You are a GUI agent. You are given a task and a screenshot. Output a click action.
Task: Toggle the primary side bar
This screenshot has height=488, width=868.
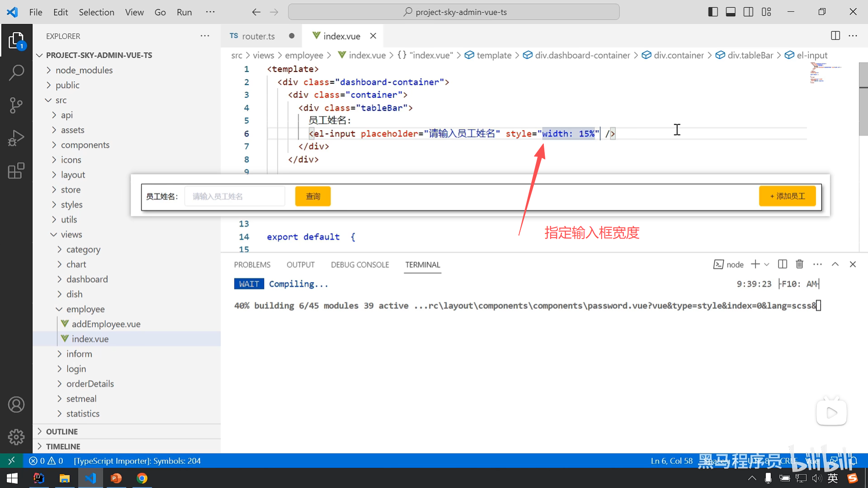tap(713, 12)
